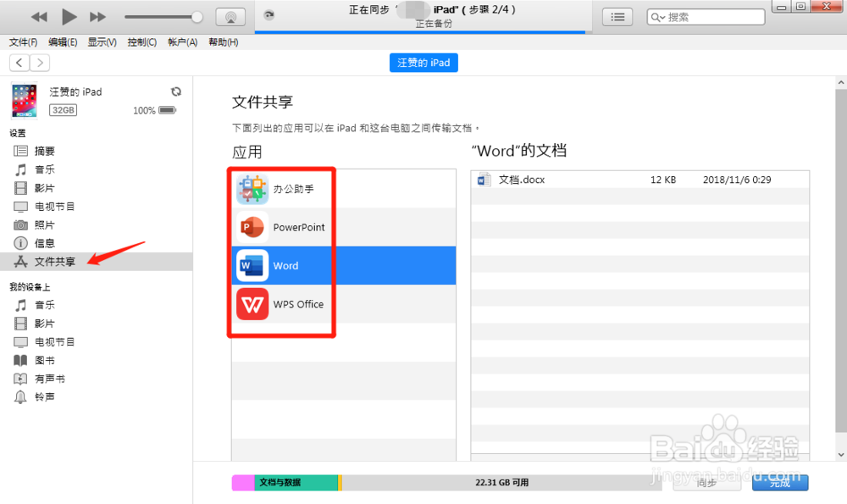847x504 pixels.
Task: Click the vertical scrollbar up arrow
Action: 841,83
